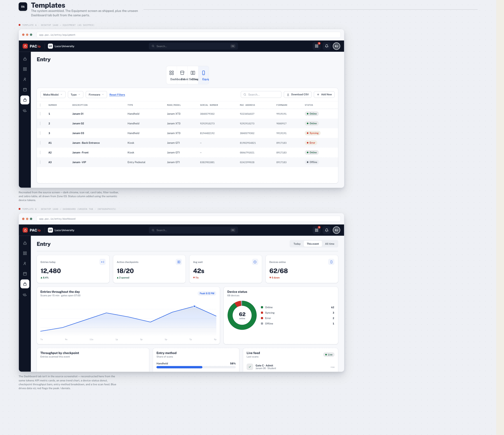Open KJ avatar in Equipment window header
This screenshot has width=504, height=435.
(x=336, y=46)
